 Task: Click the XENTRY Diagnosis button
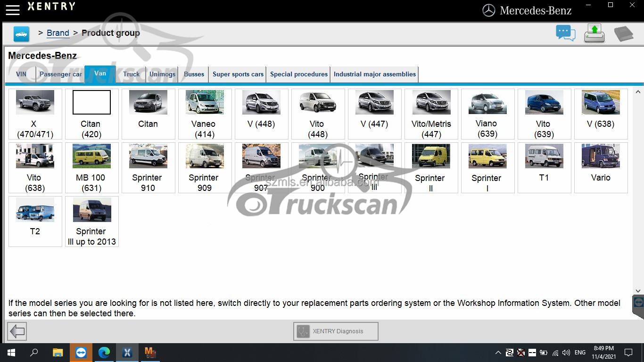pos(336,331)
